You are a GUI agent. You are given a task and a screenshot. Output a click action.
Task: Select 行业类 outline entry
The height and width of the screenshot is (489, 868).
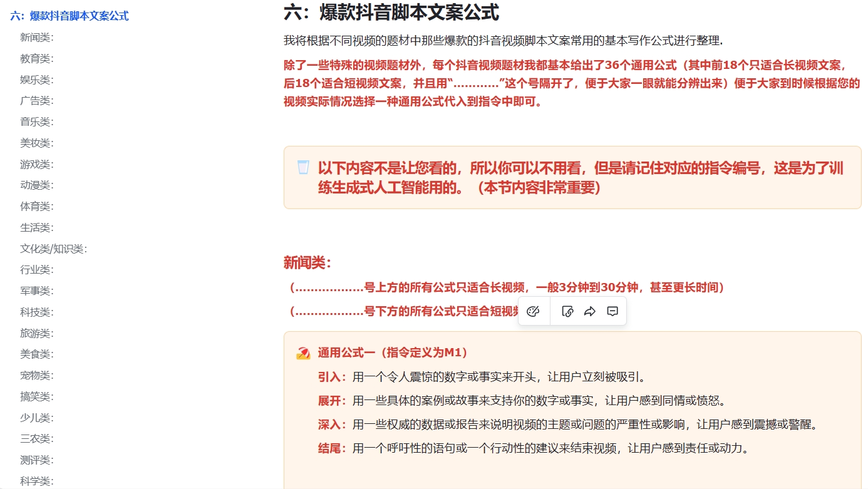37,270
